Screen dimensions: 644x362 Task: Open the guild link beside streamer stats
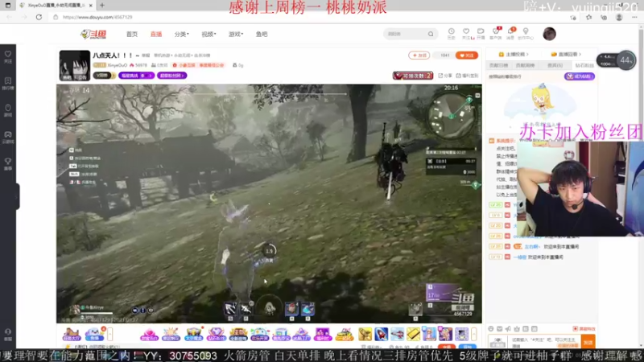(199, 65)
